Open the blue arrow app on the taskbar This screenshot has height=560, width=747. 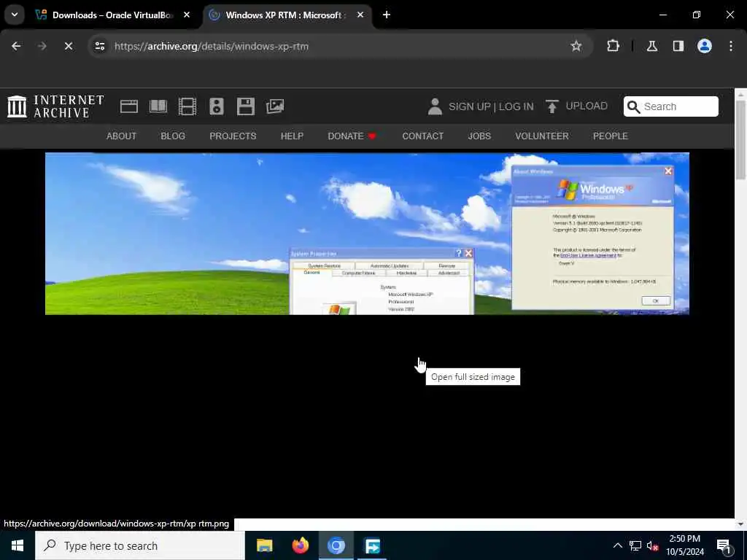pyautogui.click(x=372, y=545)
